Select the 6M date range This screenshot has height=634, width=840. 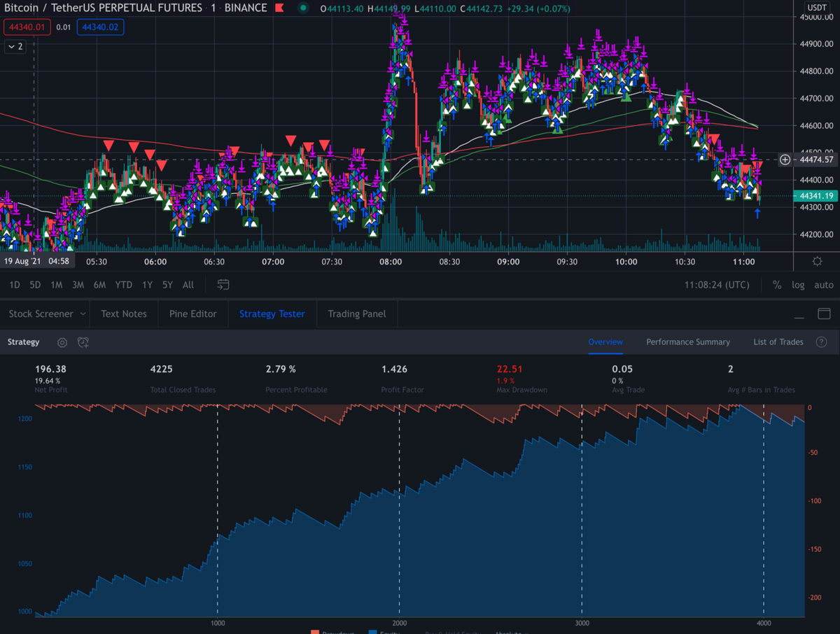[99, 285]
